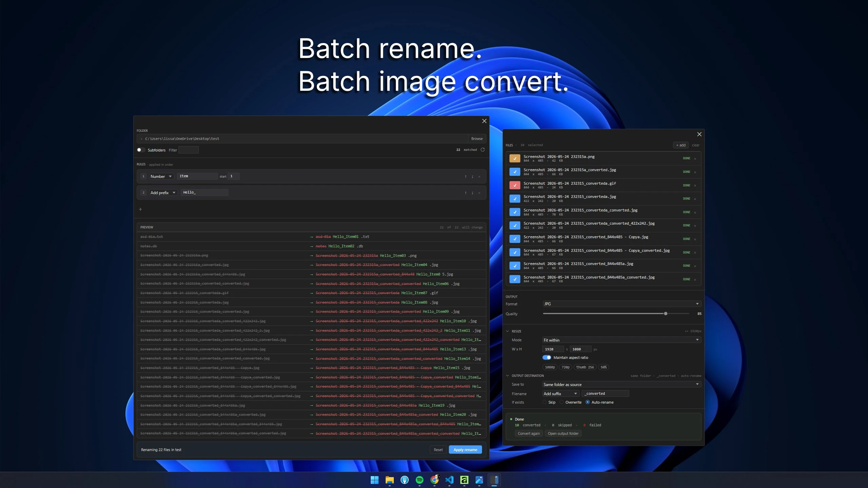
Task: Open Spotify from taskbar
Action: click(420, 480)
